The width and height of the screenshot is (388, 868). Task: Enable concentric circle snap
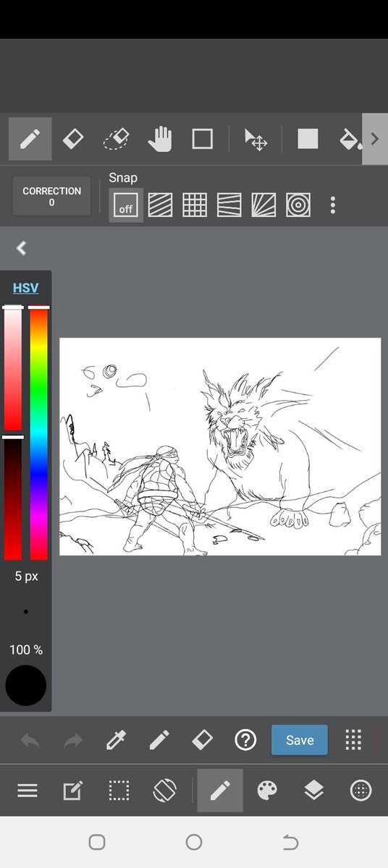[298, 205]
